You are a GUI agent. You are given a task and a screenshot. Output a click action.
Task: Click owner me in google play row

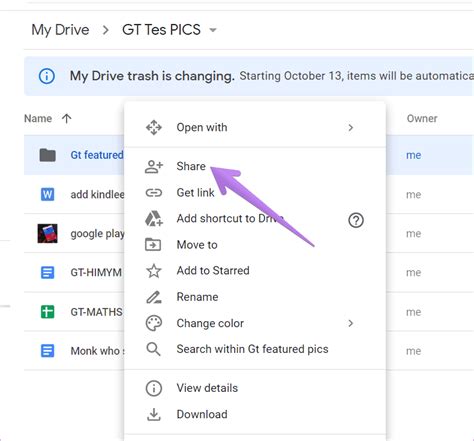(413, 234)
